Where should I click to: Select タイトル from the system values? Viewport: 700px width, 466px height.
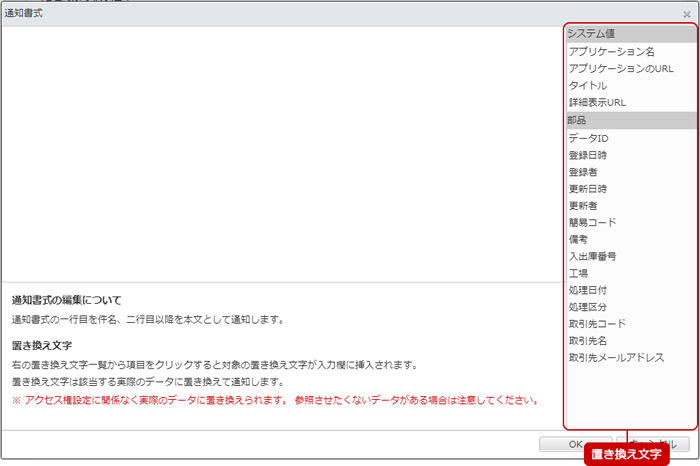pyautogui.click(x=587, y=85)
